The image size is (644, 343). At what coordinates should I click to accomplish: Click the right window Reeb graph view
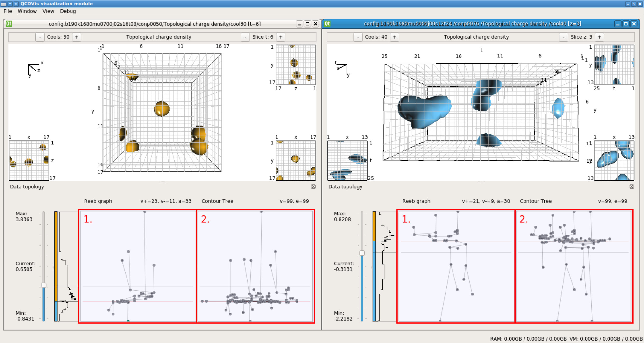tap(456, 266)
